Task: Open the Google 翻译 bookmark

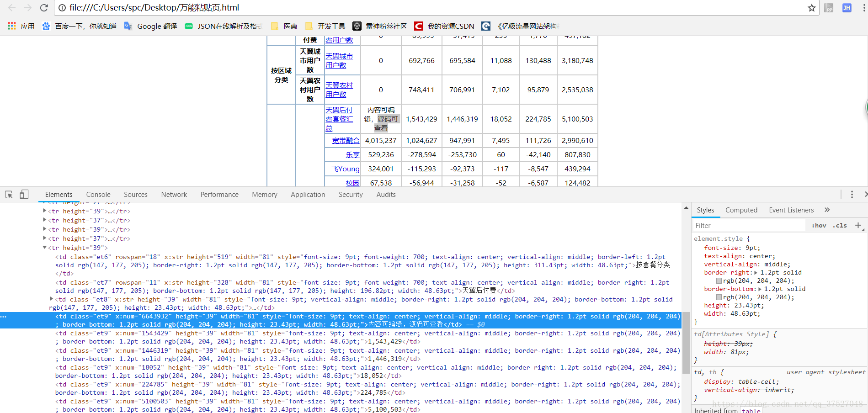Action: coord(150,26)
